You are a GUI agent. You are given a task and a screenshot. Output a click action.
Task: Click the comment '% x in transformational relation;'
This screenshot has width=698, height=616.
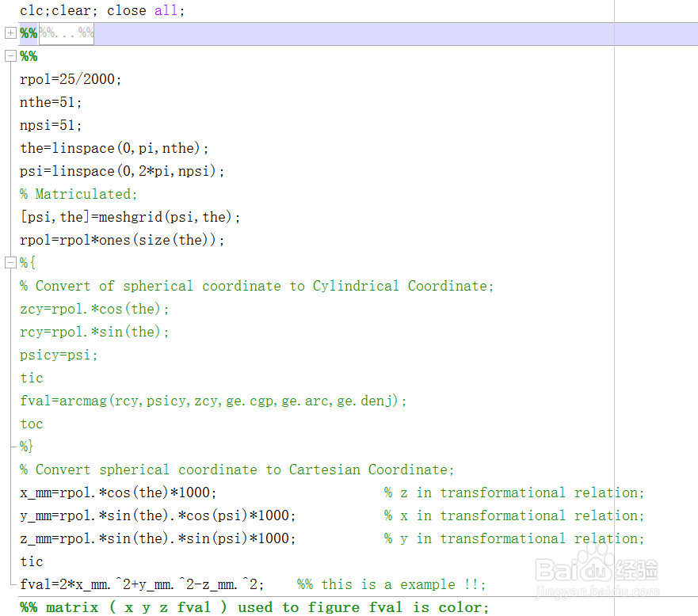(514, 515)
